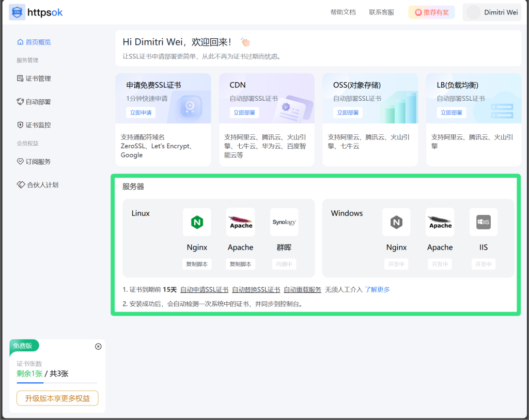Image resolution: width=529 pixels, height=420 pixels.
Task: Click 立即部署 on LB card
Action: [x=452, y=112]
